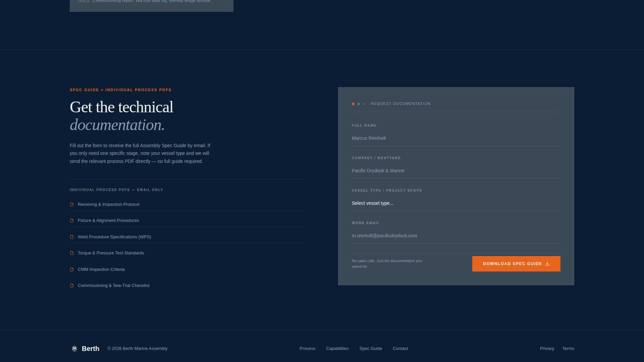Click the file icon next to Weld Procedure Specifications

[x=72, y=237]
